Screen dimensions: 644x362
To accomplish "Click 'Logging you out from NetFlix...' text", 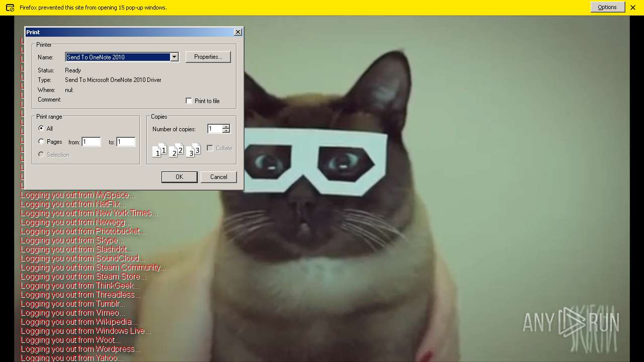I will [73, 204].
